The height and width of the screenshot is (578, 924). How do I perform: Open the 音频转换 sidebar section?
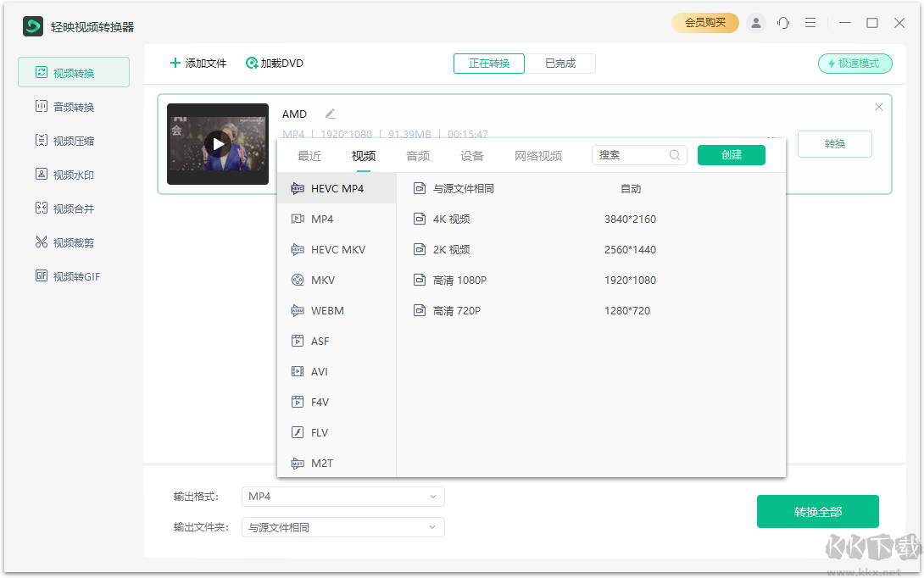[74, 107]
